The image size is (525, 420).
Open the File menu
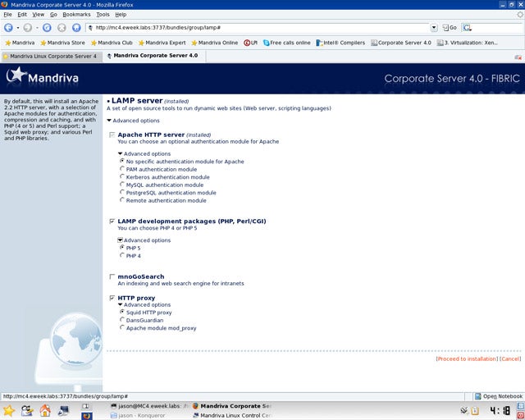pos(7,15)
